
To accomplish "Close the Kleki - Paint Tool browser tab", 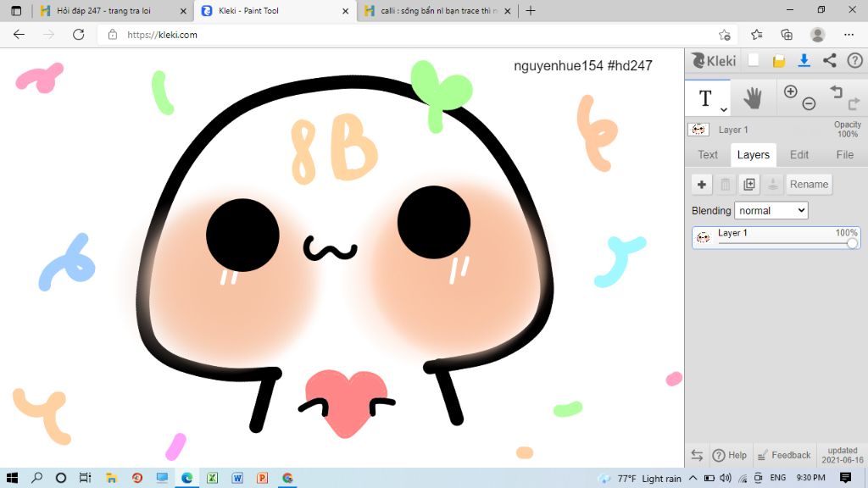I will tap(346, 10).
